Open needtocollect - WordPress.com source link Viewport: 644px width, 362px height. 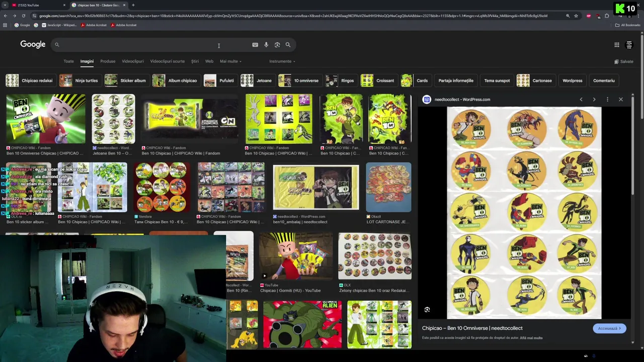462,100
